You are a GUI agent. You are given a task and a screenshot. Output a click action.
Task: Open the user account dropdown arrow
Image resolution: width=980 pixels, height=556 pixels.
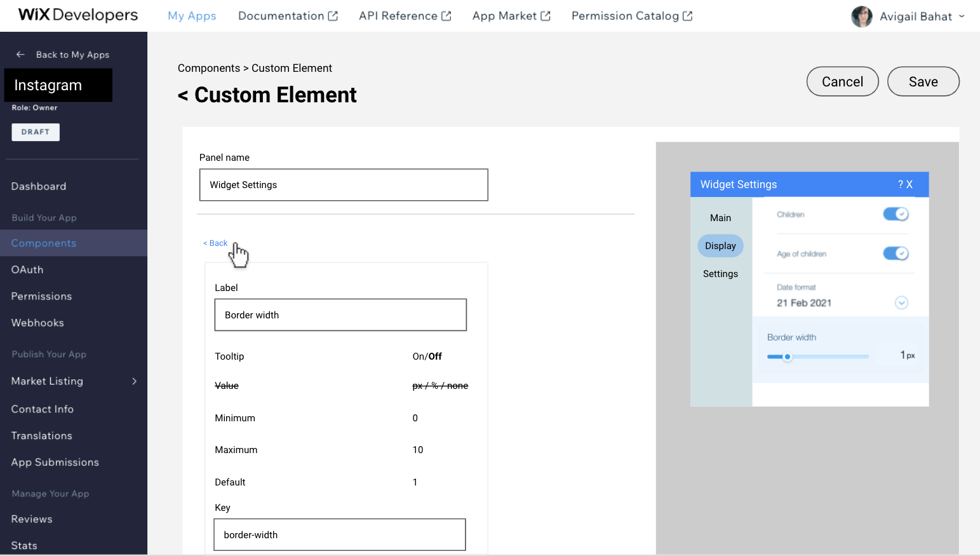962,17
